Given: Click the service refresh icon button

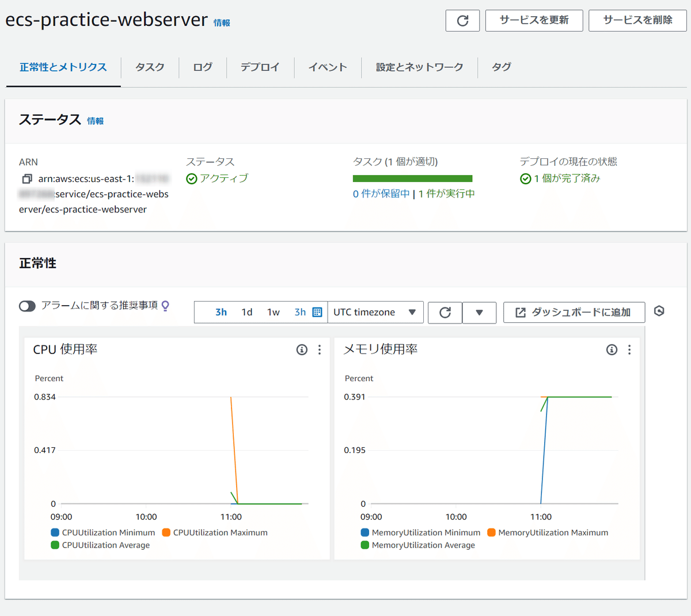Looking at the screenshot, I should (462, 21).
